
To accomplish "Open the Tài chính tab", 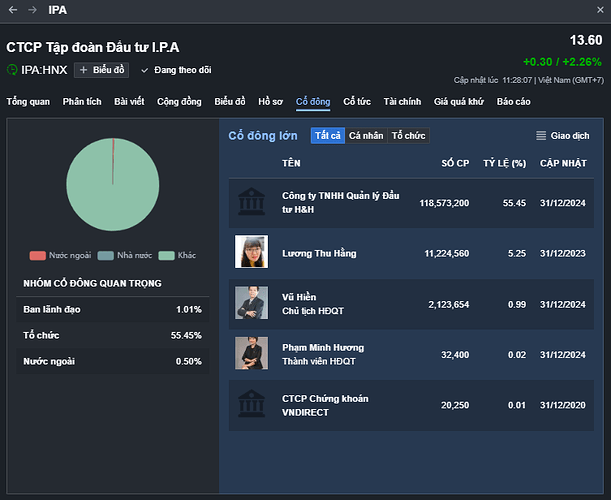I will point(402,102).
